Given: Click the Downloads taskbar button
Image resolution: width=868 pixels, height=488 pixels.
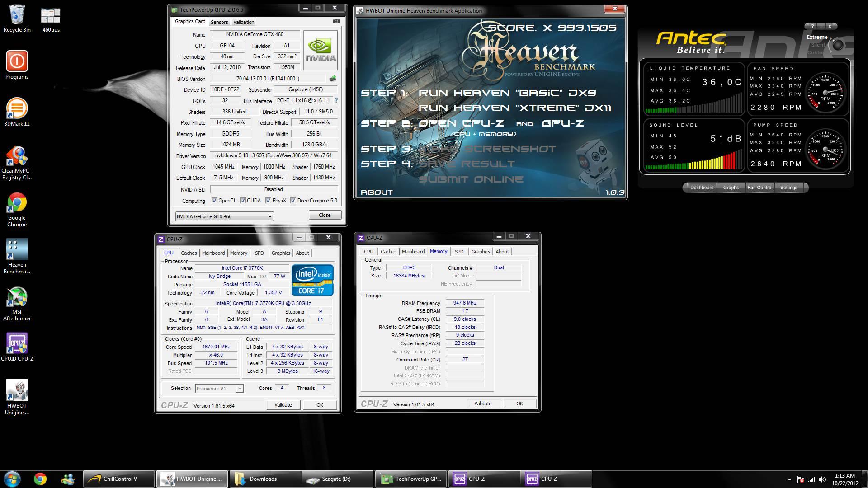Looking at the screenshot, I should tap(265, 479).
